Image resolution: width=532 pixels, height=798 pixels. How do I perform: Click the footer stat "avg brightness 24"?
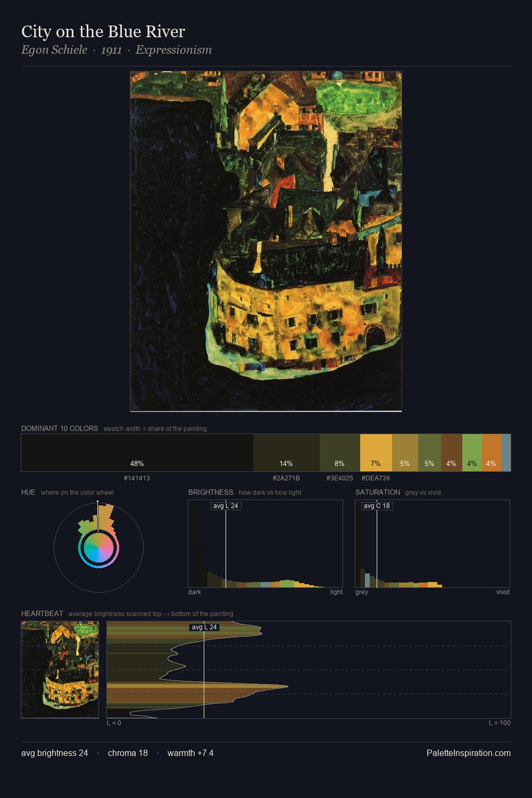55,753
